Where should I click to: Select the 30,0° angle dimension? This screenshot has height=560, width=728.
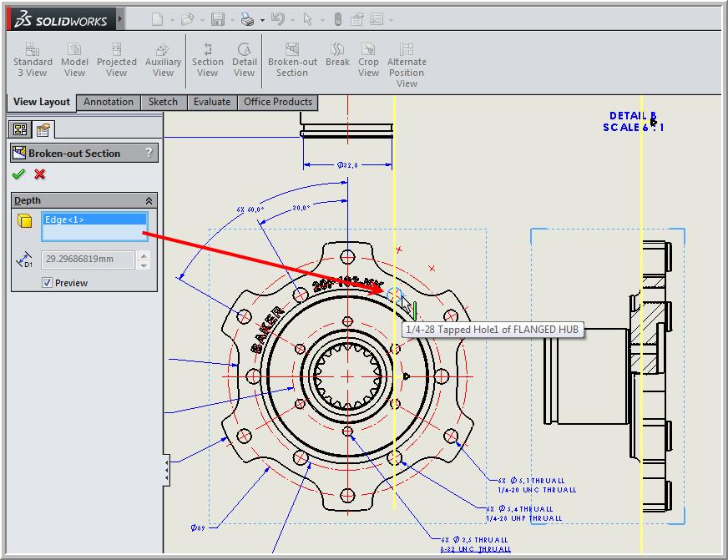(301, 208)
